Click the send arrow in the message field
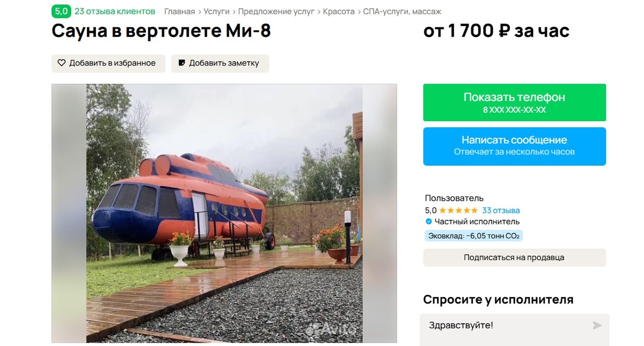The image size is (644, 346). coord(597,326)
